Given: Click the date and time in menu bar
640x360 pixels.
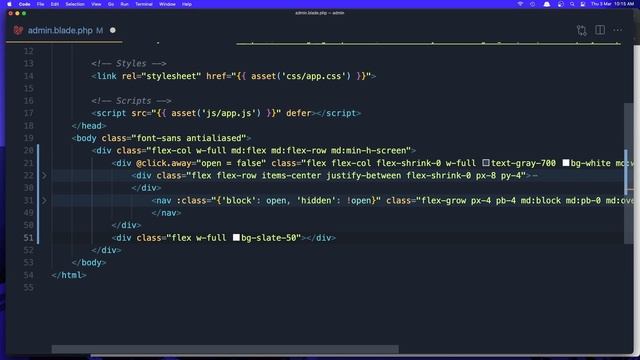Looking at the screenshot, I should point(613,4).
